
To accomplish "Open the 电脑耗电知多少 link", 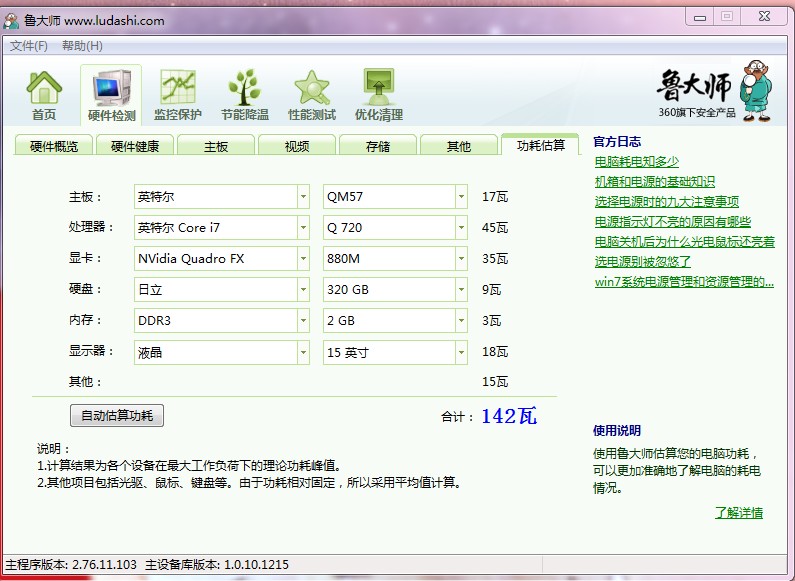I will tap(636, 162).
